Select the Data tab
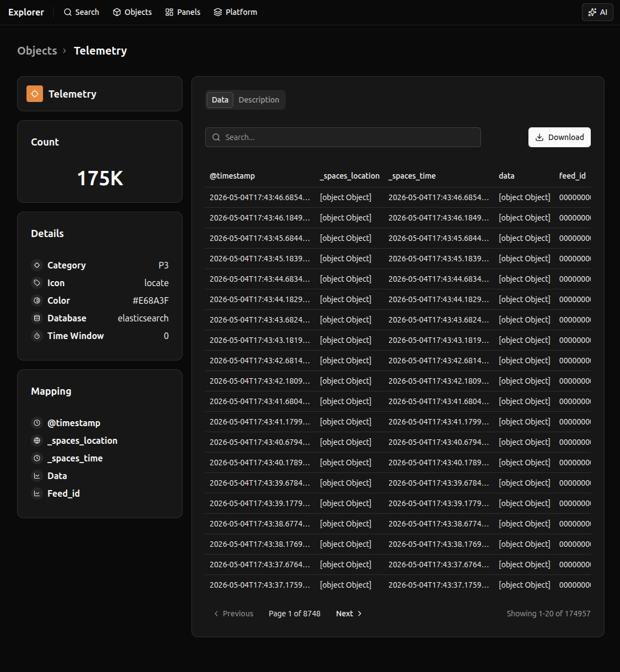 pos(220,100)
